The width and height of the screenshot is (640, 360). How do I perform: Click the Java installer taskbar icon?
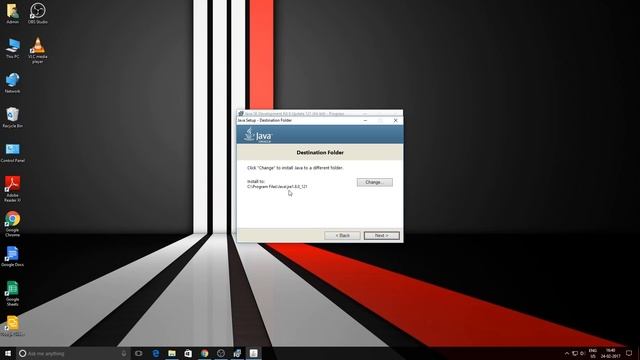pyautogui.click(x=237, y=353)
